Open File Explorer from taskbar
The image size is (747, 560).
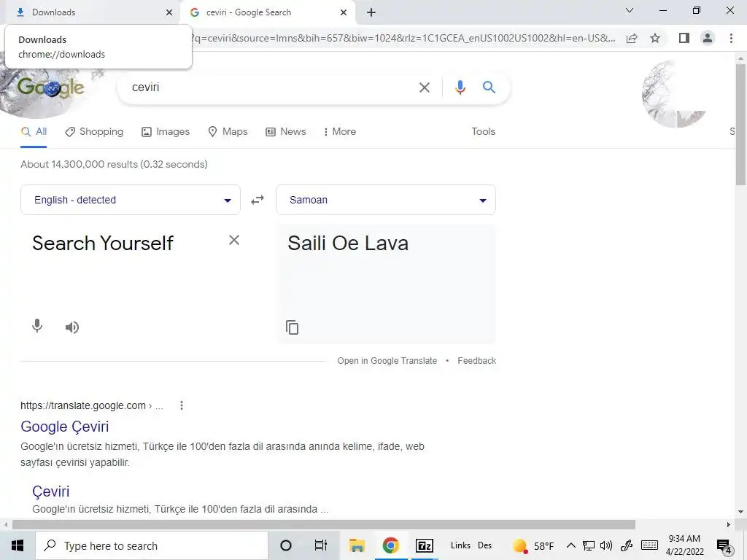[357, 545]
